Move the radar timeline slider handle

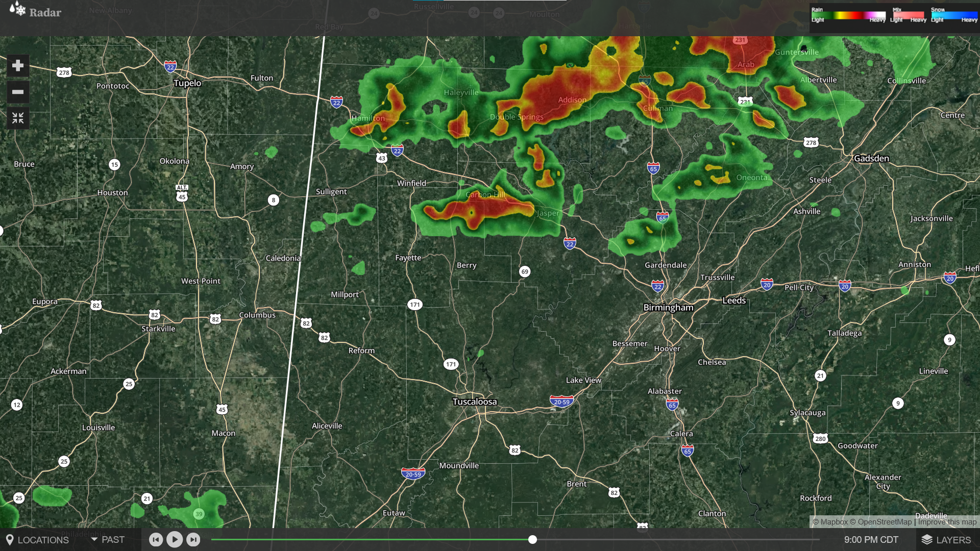point(532,539)
